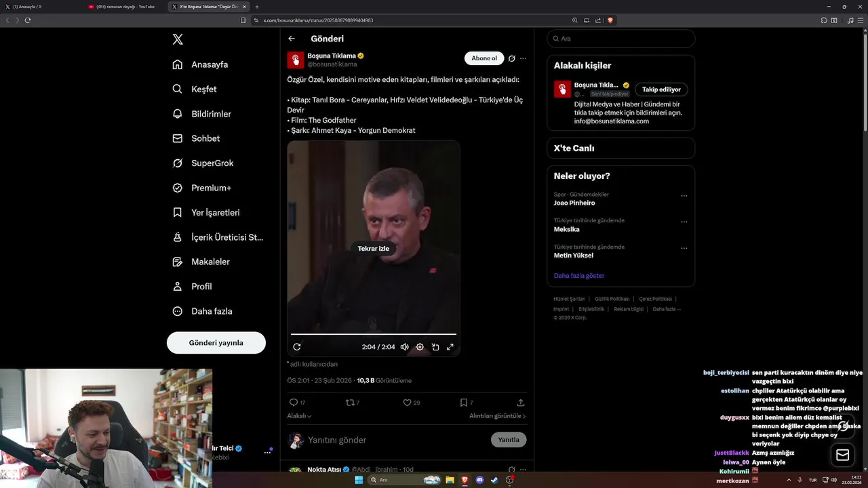Open Discord from the taskbar

(480, 480)
